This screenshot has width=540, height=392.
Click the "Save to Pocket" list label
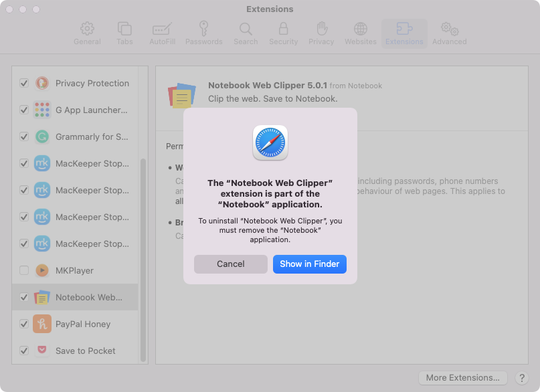click(86, 351)
